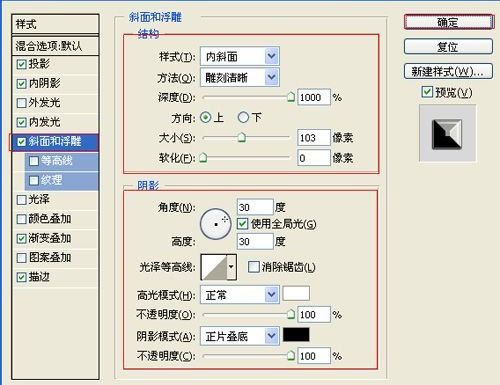
Task: Click the angle direction dial
Action: pos(216,224)
